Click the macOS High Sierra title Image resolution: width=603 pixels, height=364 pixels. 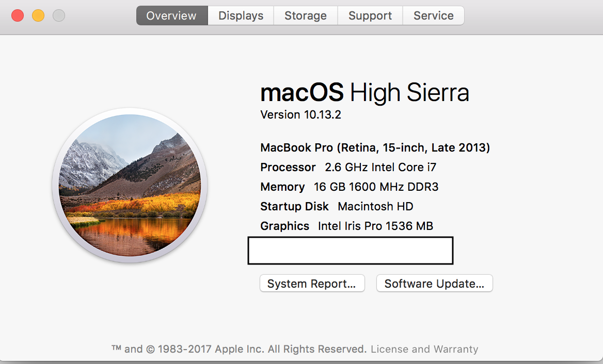pyautogui.click(x=364, y=93)
